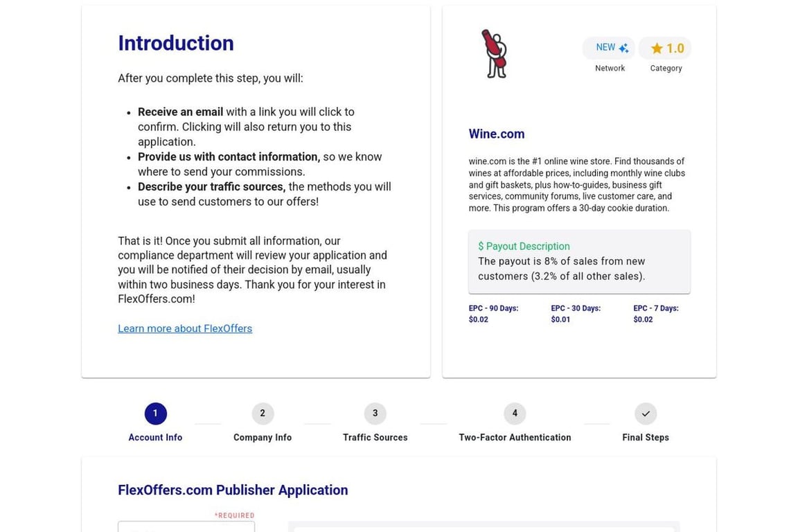
Task: Select the EPC - 90 Days value
Action: 479,319
